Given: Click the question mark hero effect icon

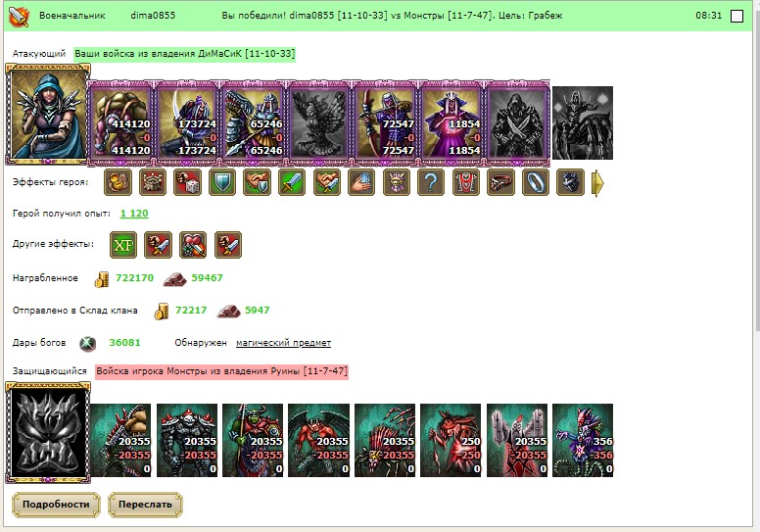Looking at the screenshot, I should point(431,183).
